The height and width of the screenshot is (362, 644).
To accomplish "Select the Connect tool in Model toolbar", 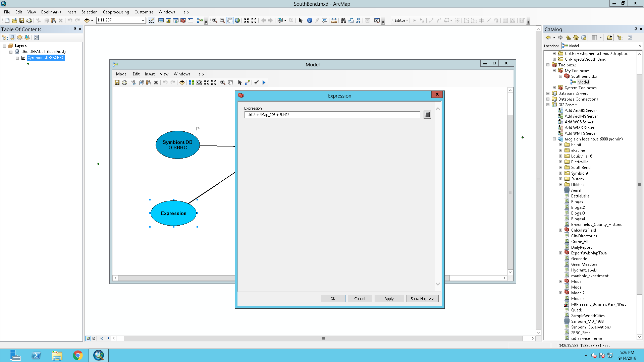I will coord(247,82).
